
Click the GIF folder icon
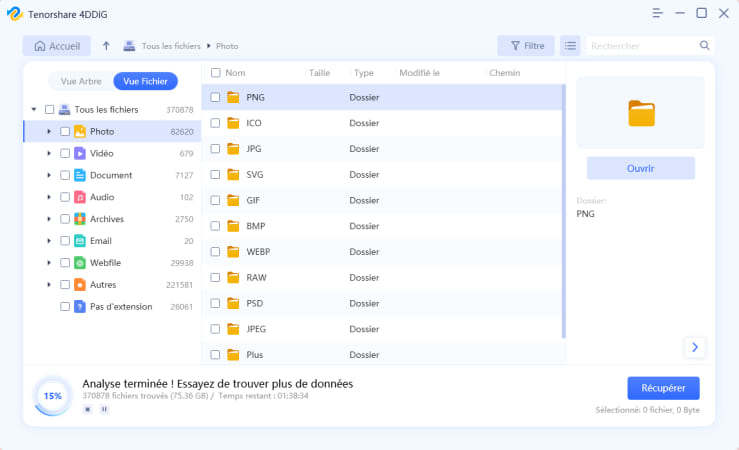point(233,200)
